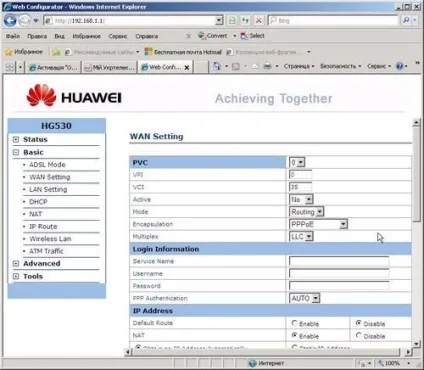Open the PVC number dropdown
This screenshot has height=370, width=424.
[x=297, y=162]
